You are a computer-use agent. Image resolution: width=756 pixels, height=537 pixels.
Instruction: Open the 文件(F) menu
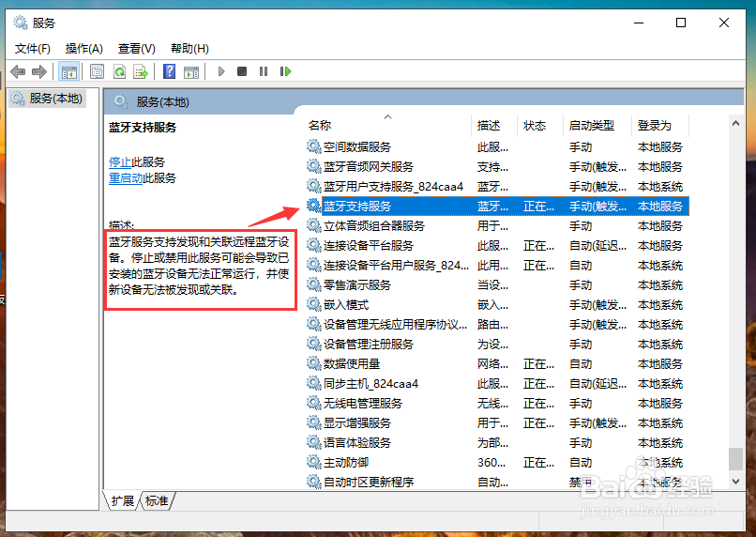click(32, 49)
